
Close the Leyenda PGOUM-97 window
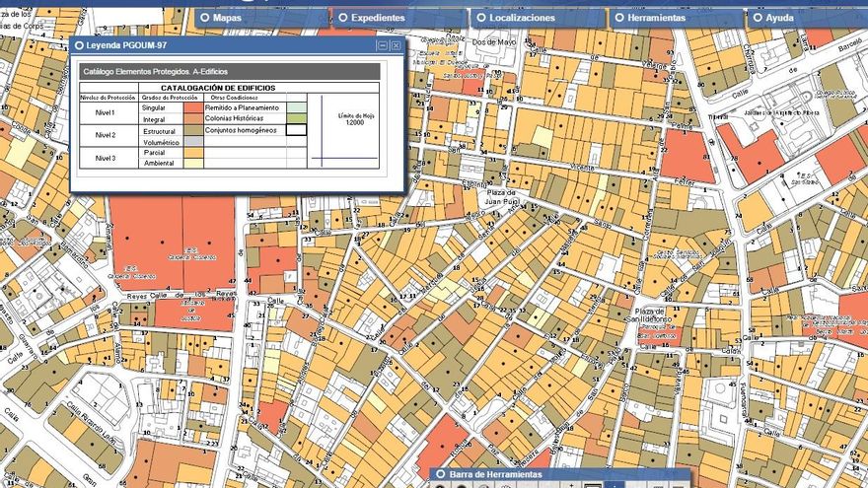click(396, 45)
